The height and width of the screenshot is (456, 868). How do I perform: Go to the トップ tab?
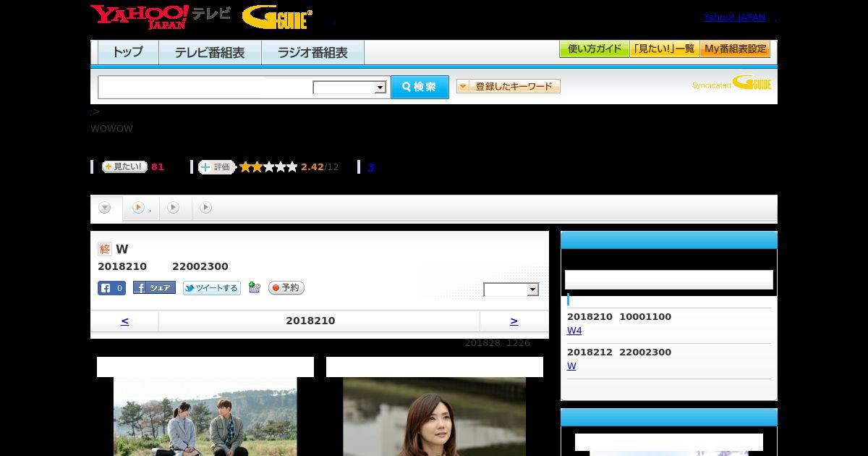128,52
